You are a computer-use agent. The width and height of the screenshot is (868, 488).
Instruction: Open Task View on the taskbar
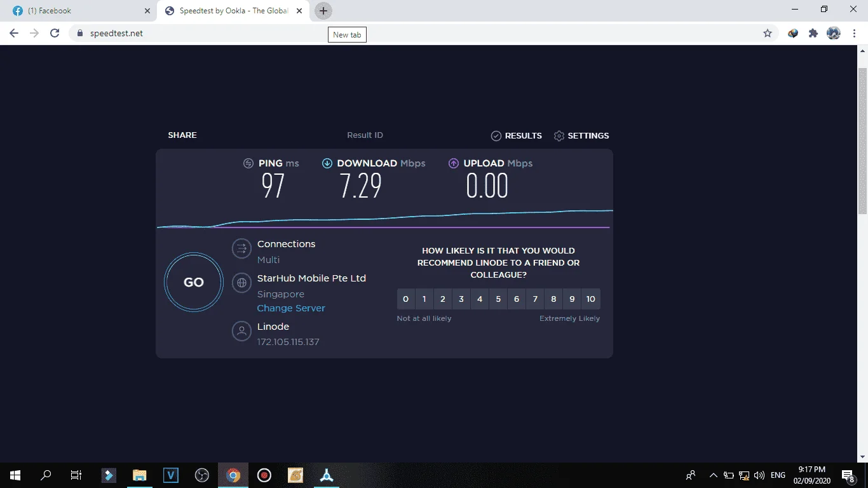point(76,475)
